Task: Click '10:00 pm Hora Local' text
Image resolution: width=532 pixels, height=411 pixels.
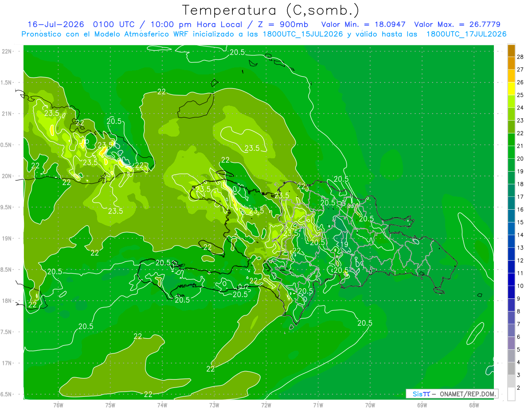Action: [x=196, y=24]
